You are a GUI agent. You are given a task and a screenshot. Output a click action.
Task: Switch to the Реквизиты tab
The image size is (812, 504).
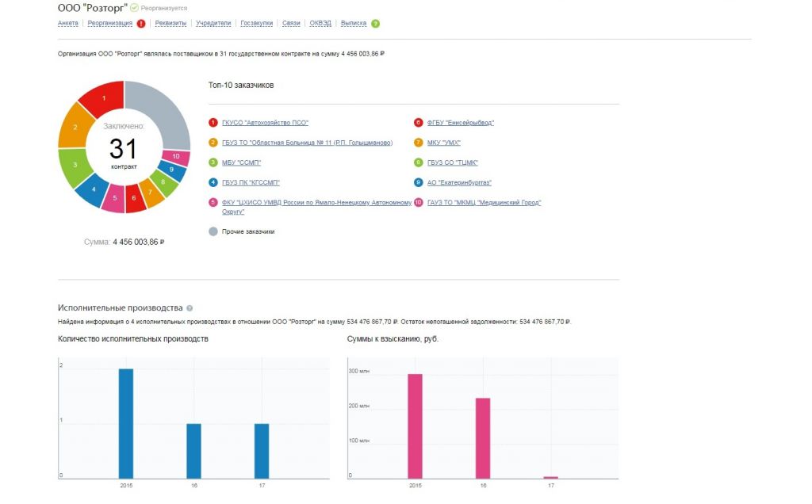pyautogui.click(x=170, y=24)
